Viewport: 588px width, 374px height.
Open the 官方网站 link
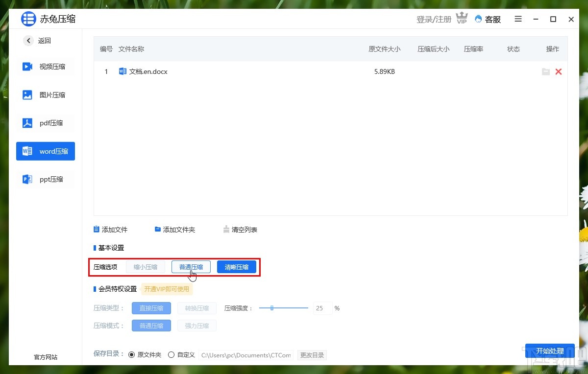coord(46,357)
